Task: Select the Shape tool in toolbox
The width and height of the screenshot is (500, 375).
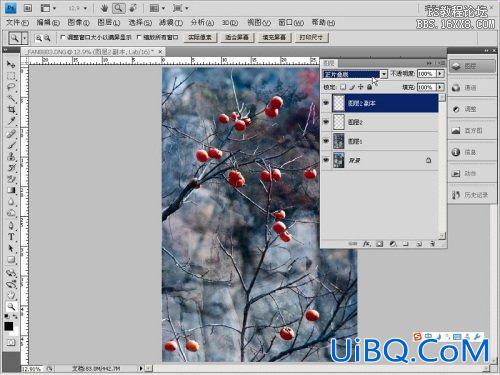Action: pos(11,260)
